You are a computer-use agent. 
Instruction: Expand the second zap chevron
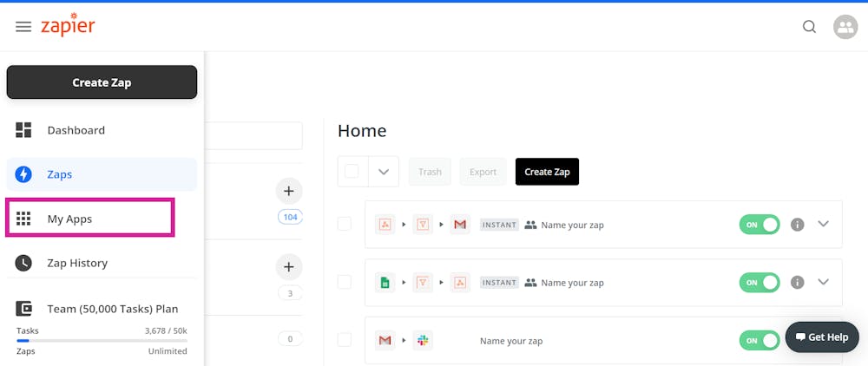click(x=823, y=281)
